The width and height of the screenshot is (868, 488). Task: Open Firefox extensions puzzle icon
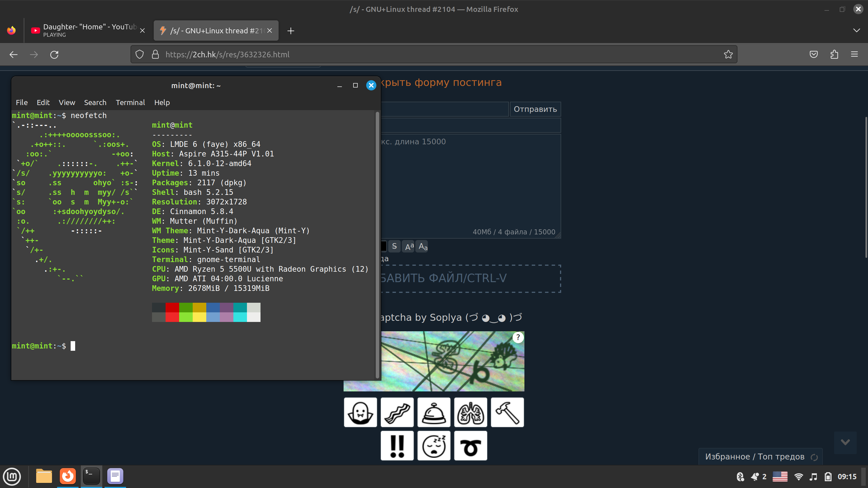click(834, 54)
